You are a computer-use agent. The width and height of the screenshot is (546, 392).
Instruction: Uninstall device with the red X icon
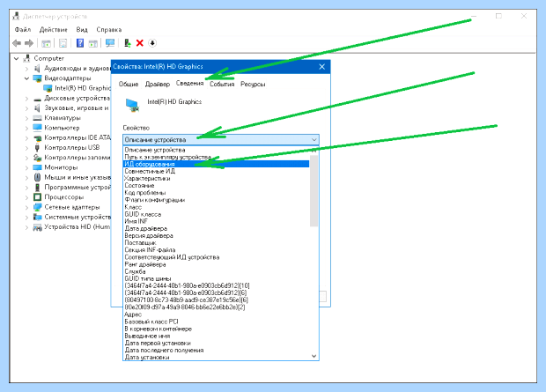(140, 43)
